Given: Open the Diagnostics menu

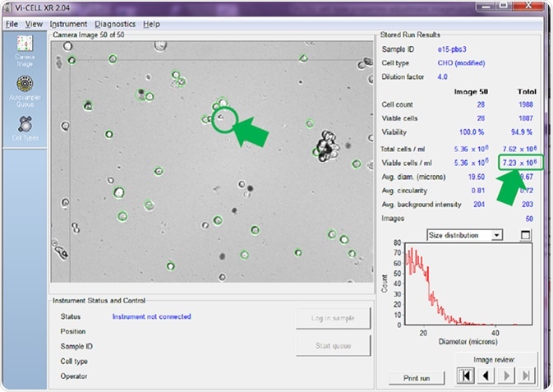Looking at the screenshot, I should 114,24.
